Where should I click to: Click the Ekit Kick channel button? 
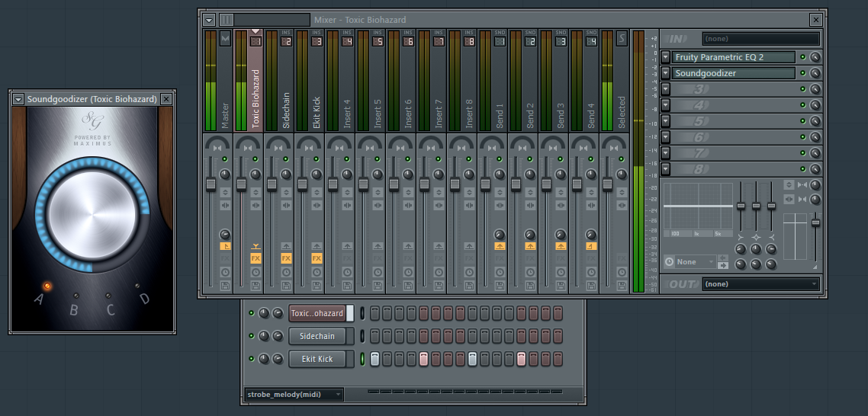pos(317,358)
